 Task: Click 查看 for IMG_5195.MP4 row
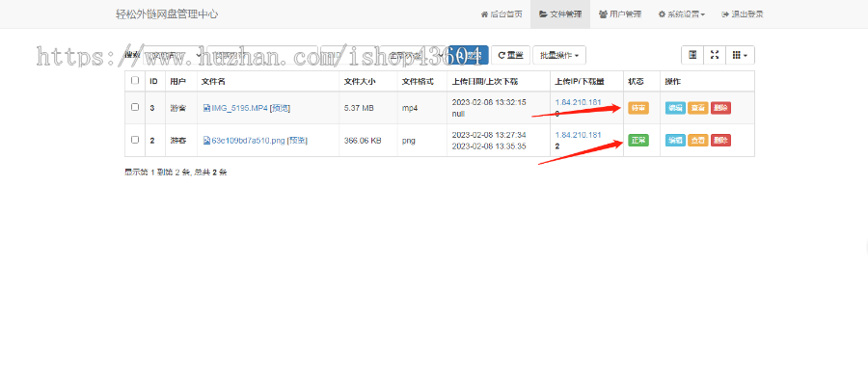(x=698, y=108)
